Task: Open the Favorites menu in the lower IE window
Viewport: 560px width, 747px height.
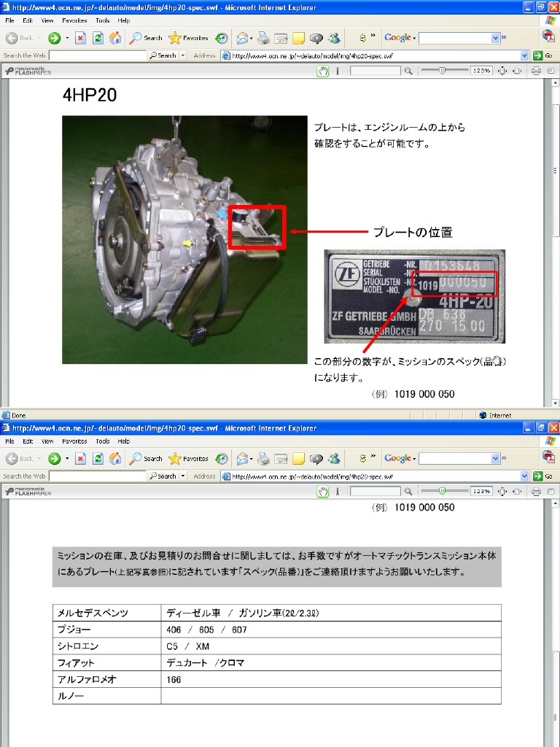Action: click(x=74, y=441)
